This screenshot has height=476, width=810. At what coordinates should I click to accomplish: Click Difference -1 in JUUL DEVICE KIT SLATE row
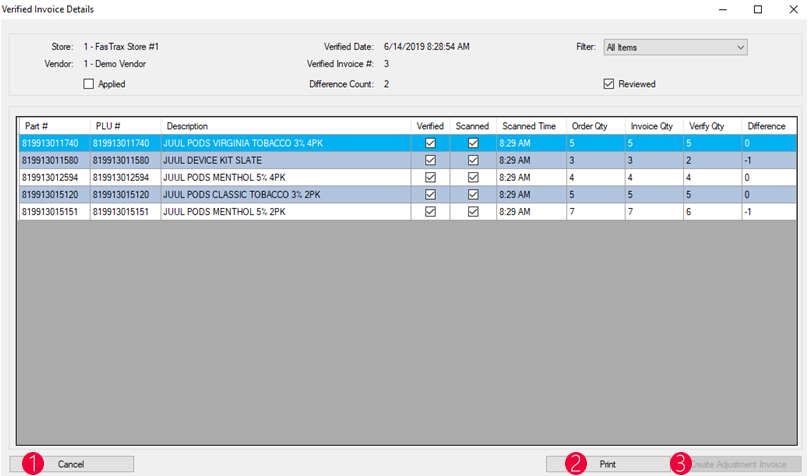769,160
